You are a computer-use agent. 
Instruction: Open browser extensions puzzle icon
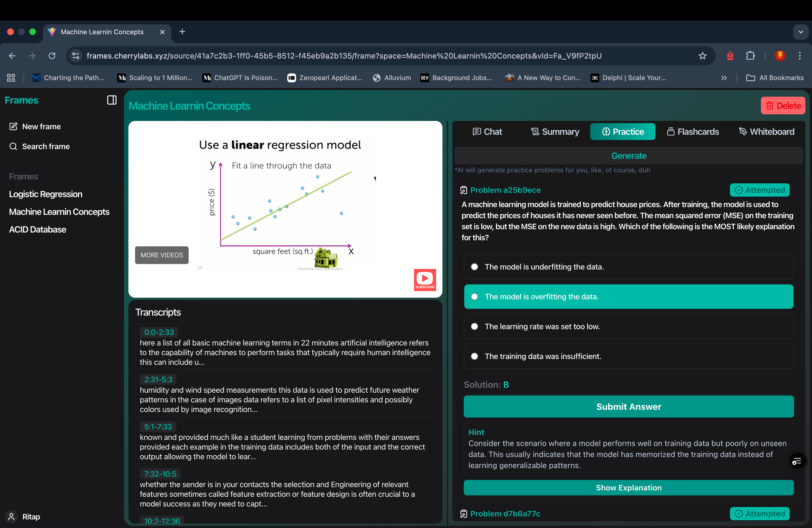pos(750,56)
